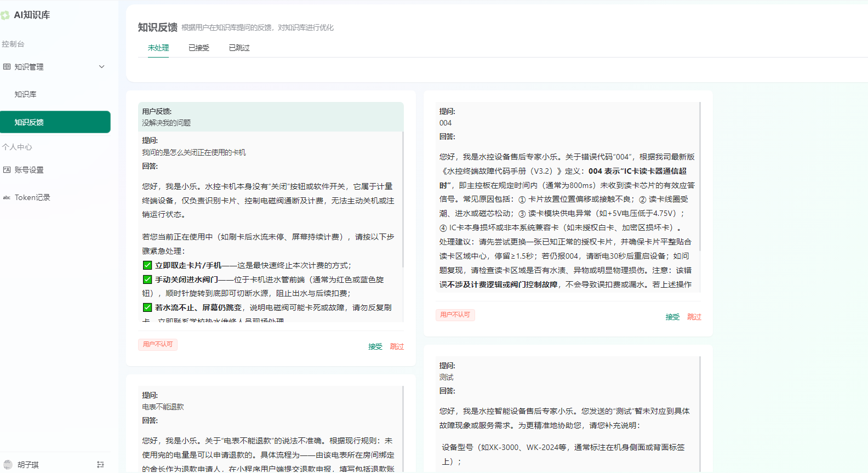Collapse the 知识管理 menu chevron
The width and height of the screenshot is (868, 473).
(x=101, y=67)
